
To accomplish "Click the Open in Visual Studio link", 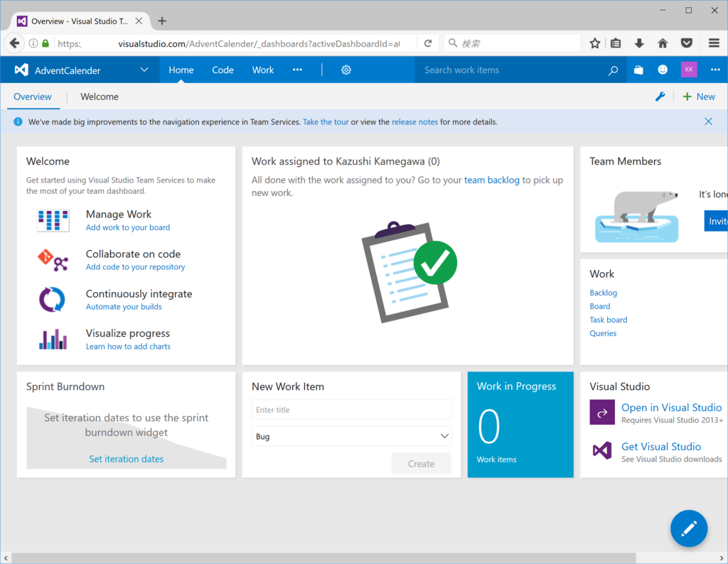I will tap(671, 407).
